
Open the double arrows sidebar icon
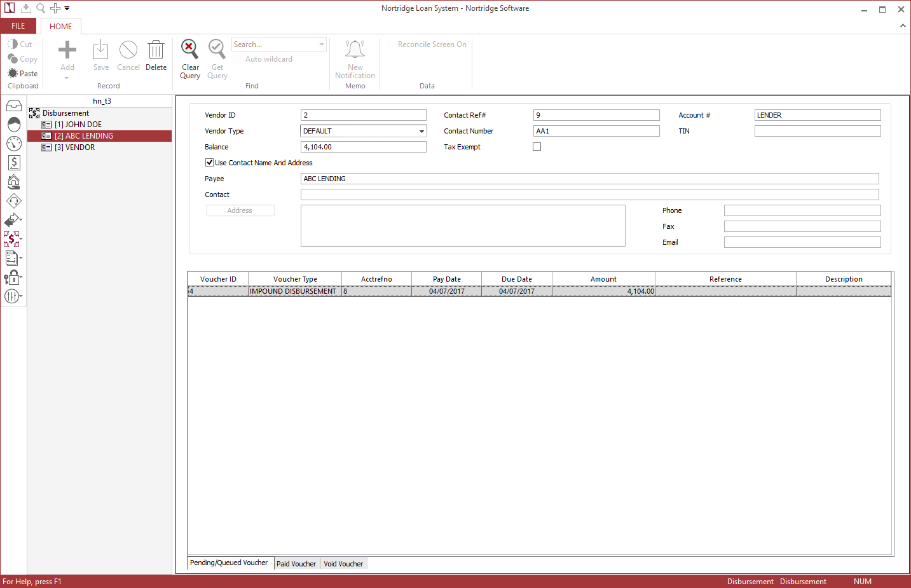pos(13,220)
